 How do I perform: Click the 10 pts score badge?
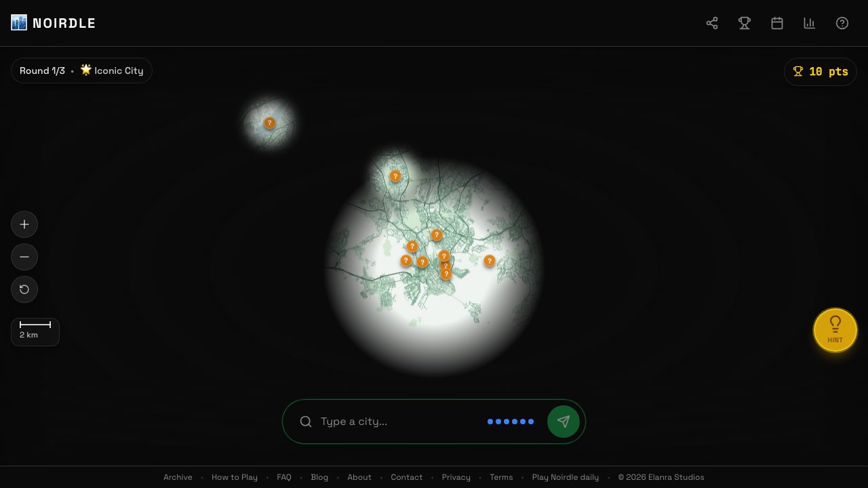pos(821,72)
